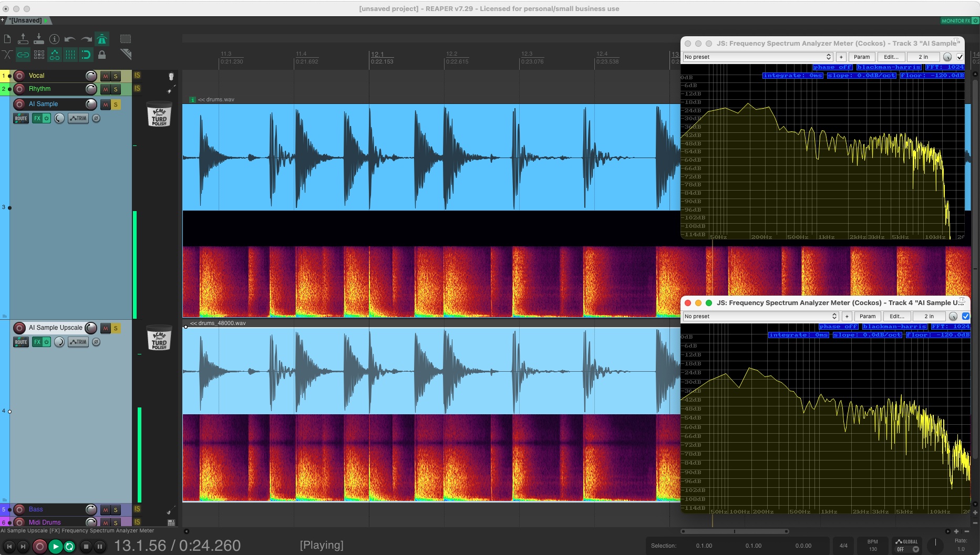980x555 pixels.
Task: Click Edit... button in Track 3 analyzer window
Action: click(891, 57)
